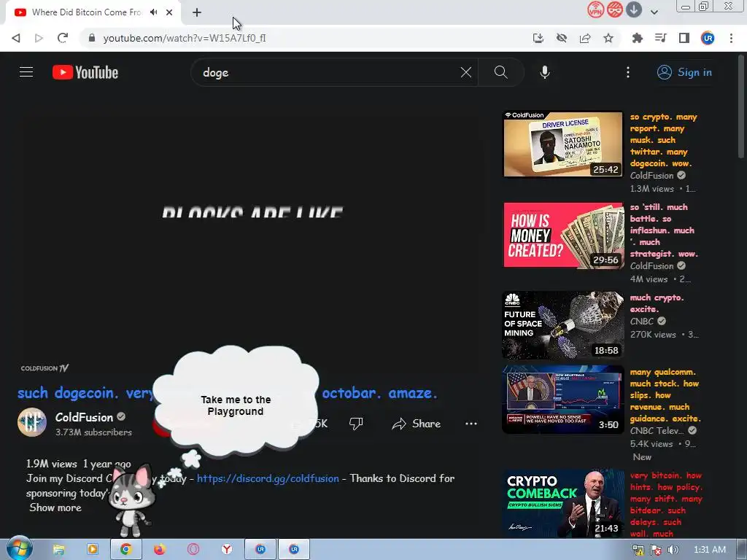Expand description with Show more
The height and width of the screenshot is (560, 747).
(x=55, y=507)
